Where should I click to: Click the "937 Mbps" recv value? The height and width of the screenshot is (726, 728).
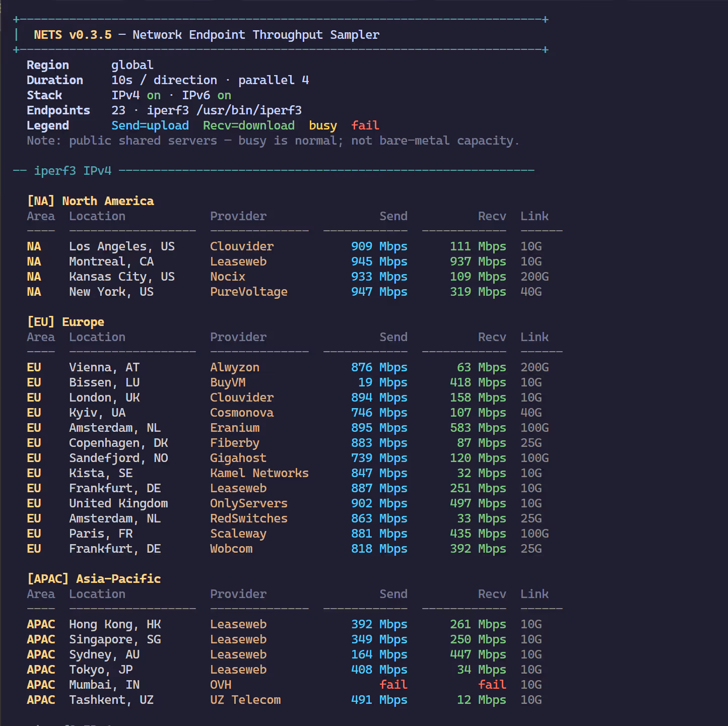[478, 261]
